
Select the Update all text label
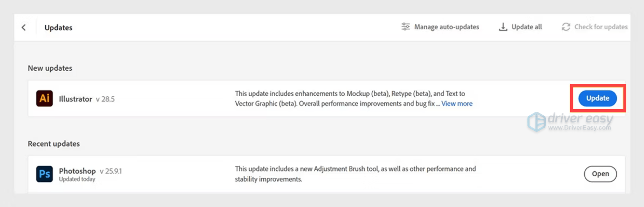coord(526,27)
